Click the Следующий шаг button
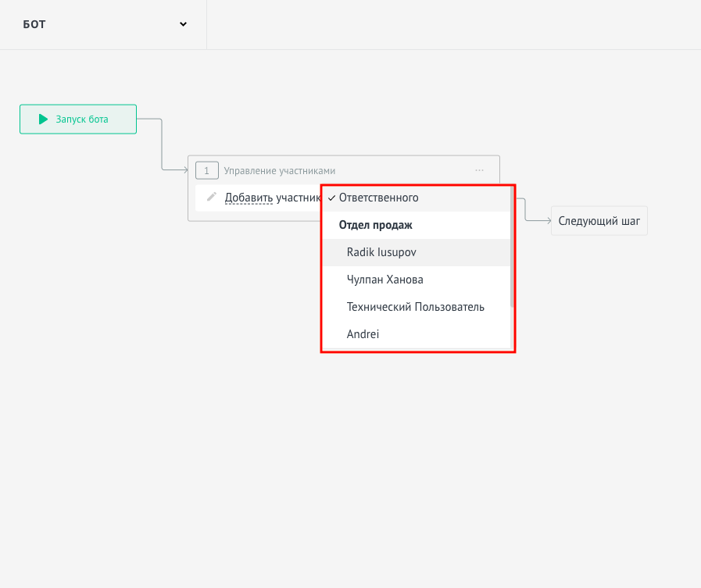 click(599, 221)
